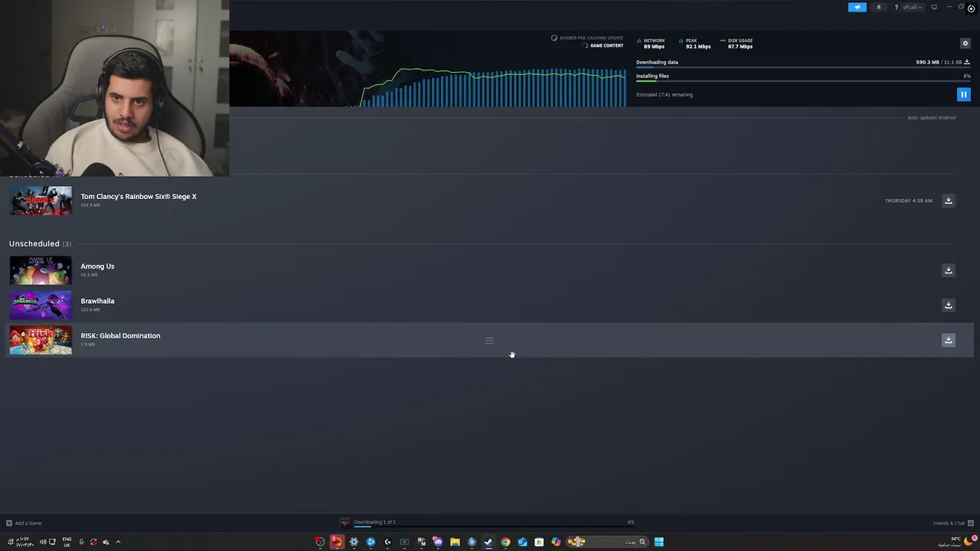Open RISK: Global Domination thumbnail

point(41,340)
